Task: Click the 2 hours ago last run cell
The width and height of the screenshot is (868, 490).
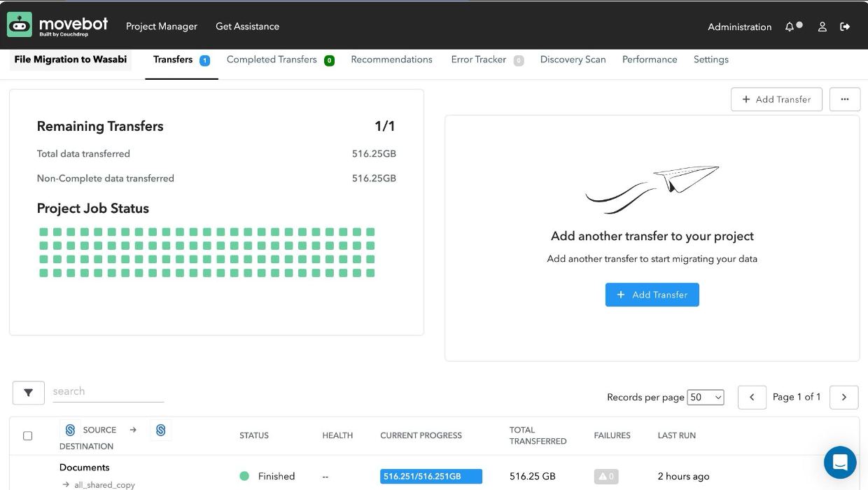Action: [683, 477]
